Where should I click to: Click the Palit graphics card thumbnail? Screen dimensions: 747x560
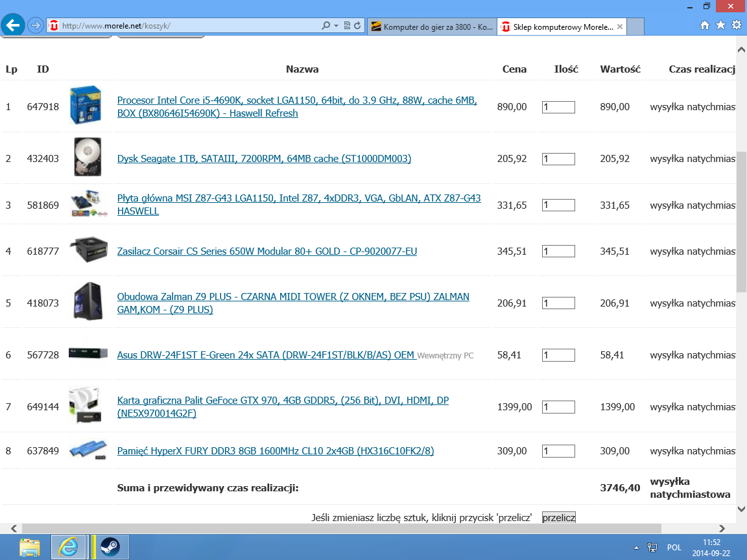(x=86, y=404)
